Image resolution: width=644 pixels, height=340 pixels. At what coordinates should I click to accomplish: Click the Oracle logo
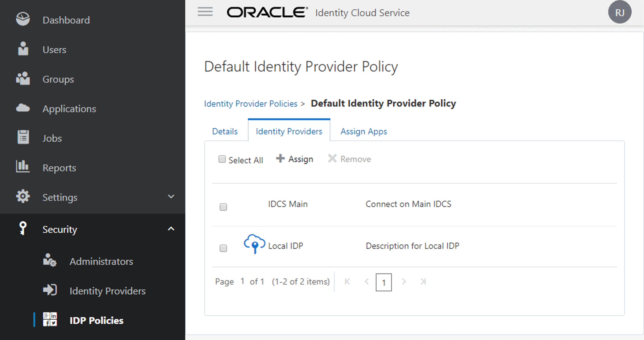click(267, 12)
